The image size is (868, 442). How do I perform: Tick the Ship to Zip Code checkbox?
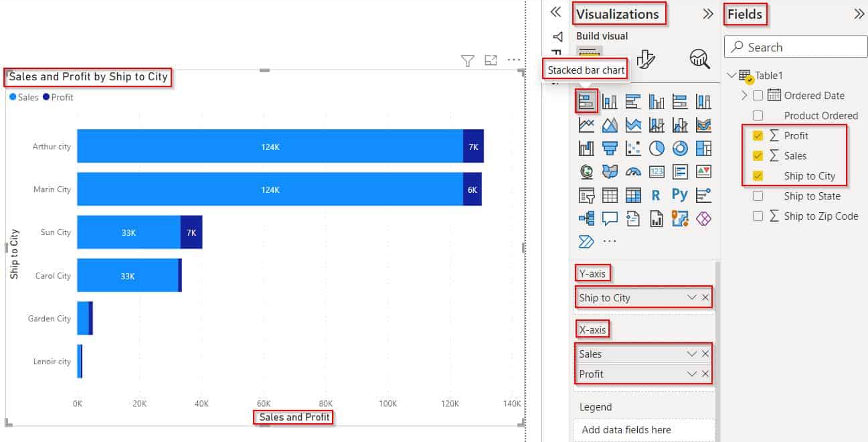[x=758, y=216]
